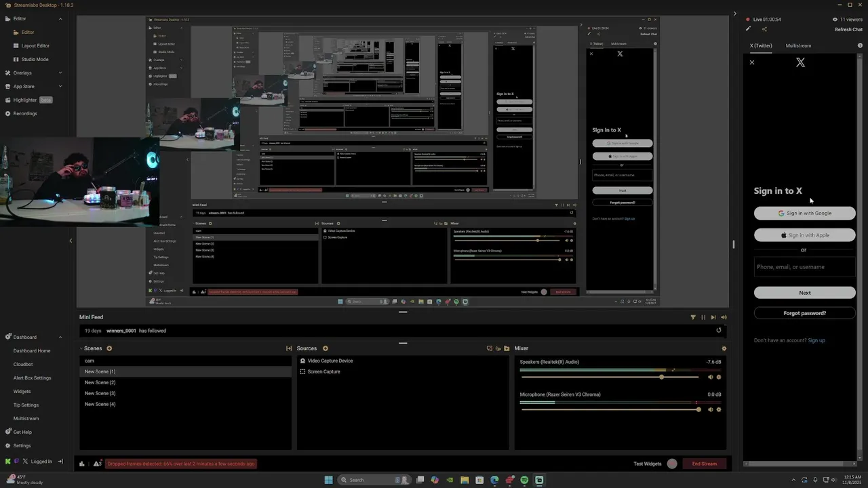Select the cam scene

click(185, 361)
